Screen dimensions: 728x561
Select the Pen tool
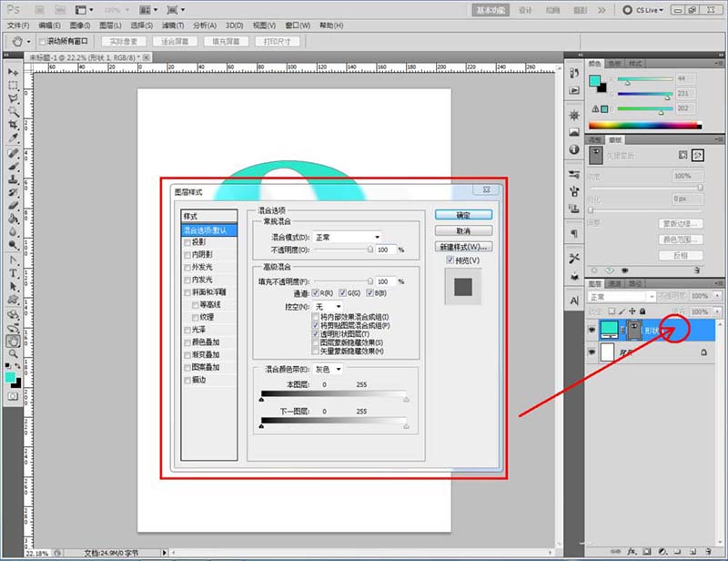[13, 260]
